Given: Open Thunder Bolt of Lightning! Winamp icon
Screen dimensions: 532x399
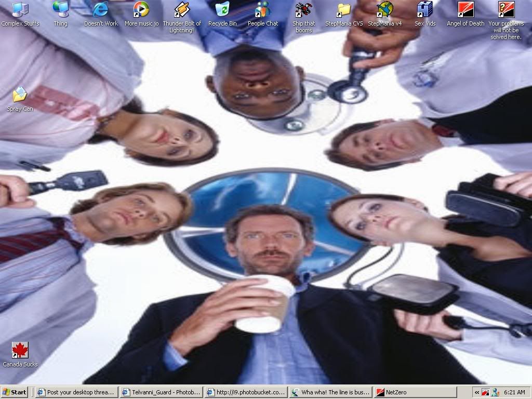Looking at the screenshot, I should pyautogui.click(x=182, y=9).
